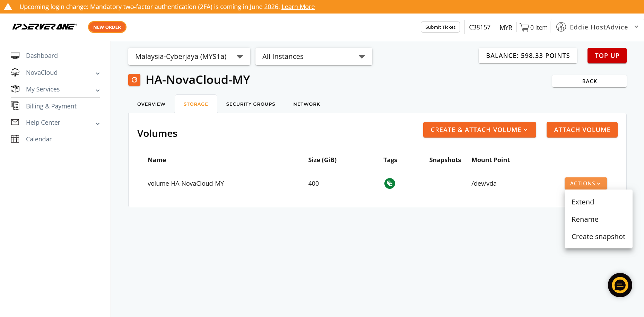Click the volume-HA-NovaCloud-MY name
The image size is (644, 317).
tap(186, 183)
